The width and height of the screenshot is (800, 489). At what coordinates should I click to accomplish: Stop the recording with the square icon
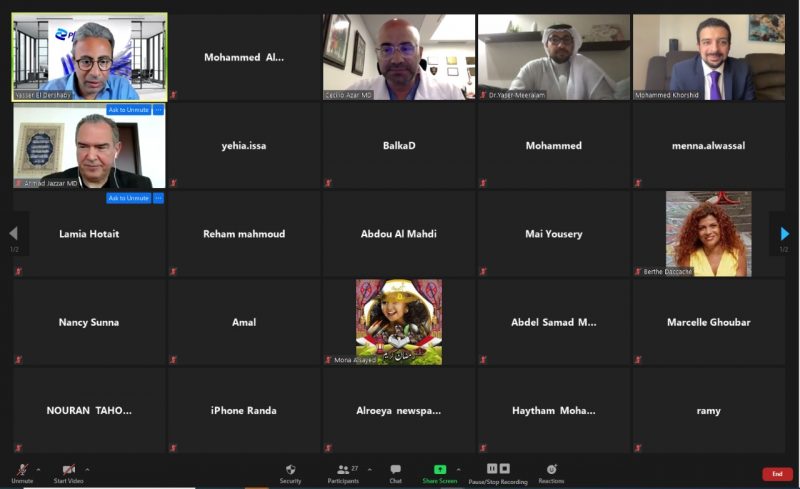(x=505, y=468)
